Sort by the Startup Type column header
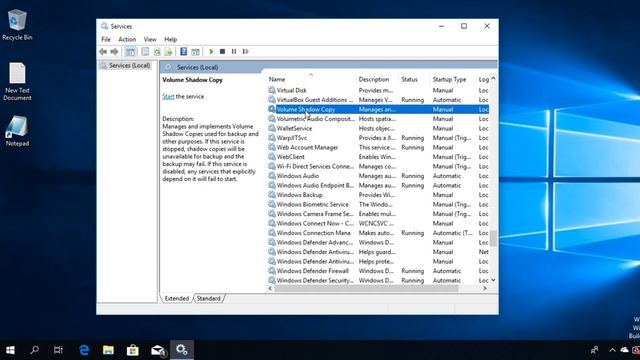Viewport: 640px width, 360px height. (x=453, y=79)
